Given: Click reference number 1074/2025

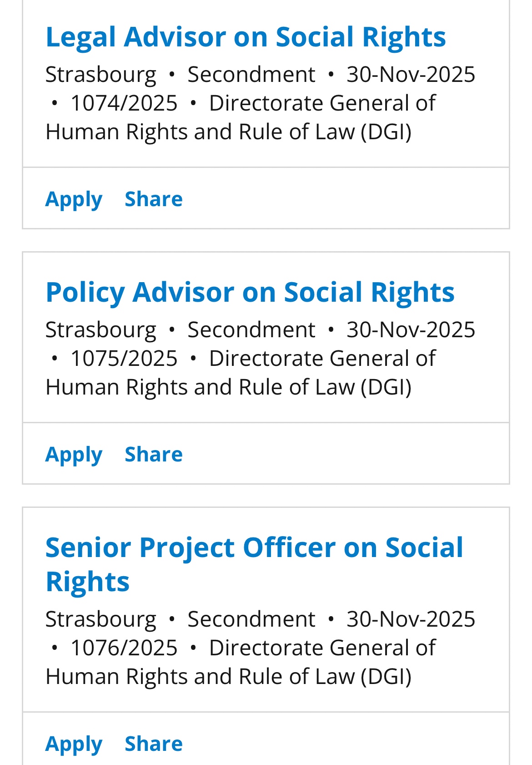Looking at the screenshot, I should pyautogui.click(x=124, y=103).
